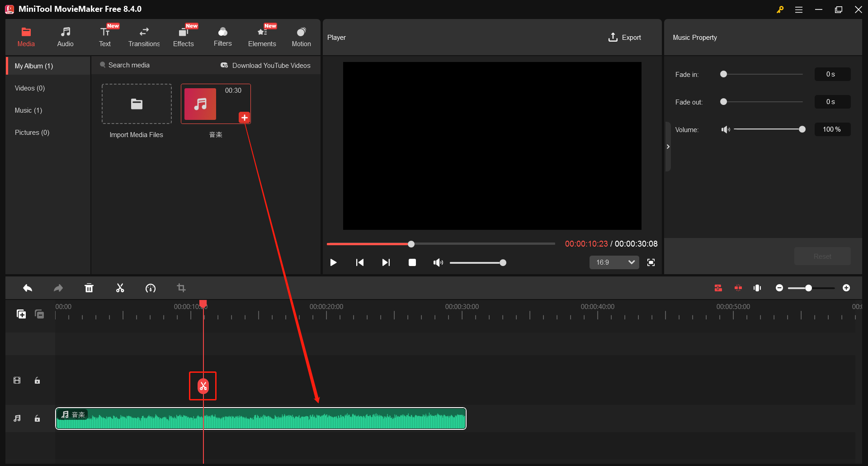The width and height of the screenshot is (868, 466).
Task: Lock the music track on the timeline
Action: click(37, 418)
